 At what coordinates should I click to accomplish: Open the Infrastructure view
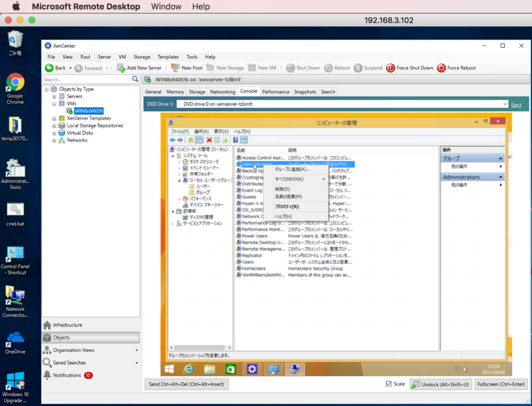click(90, 325)
